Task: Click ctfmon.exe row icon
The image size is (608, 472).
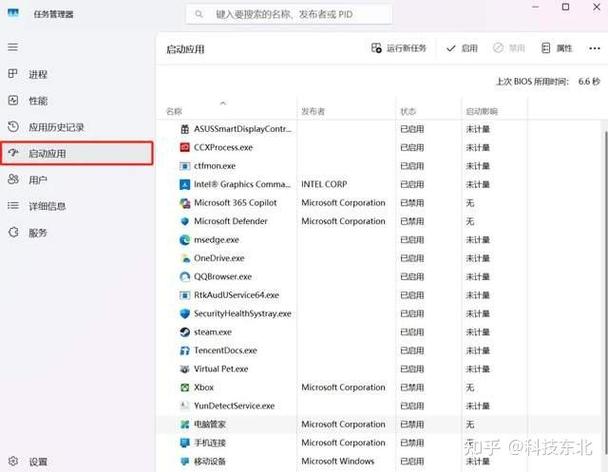Action: 185,166
